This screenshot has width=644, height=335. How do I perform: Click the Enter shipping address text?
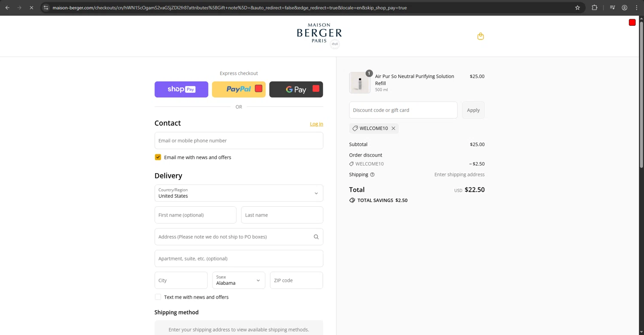459,175
